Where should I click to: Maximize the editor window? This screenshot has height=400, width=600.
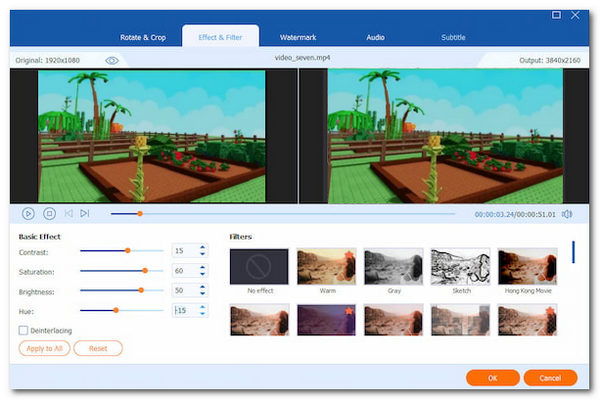coord(557,15)
